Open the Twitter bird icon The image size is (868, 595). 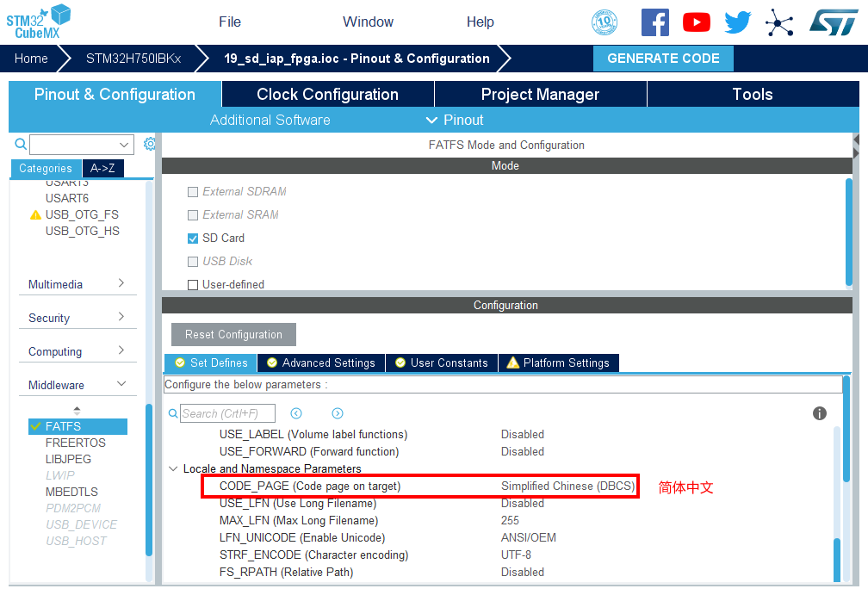737,22
